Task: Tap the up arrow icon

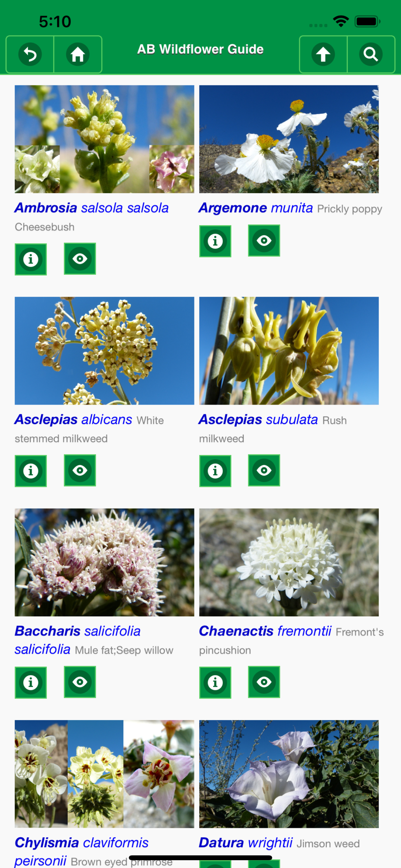Action: pyautogui.click(x=323, y=54)
